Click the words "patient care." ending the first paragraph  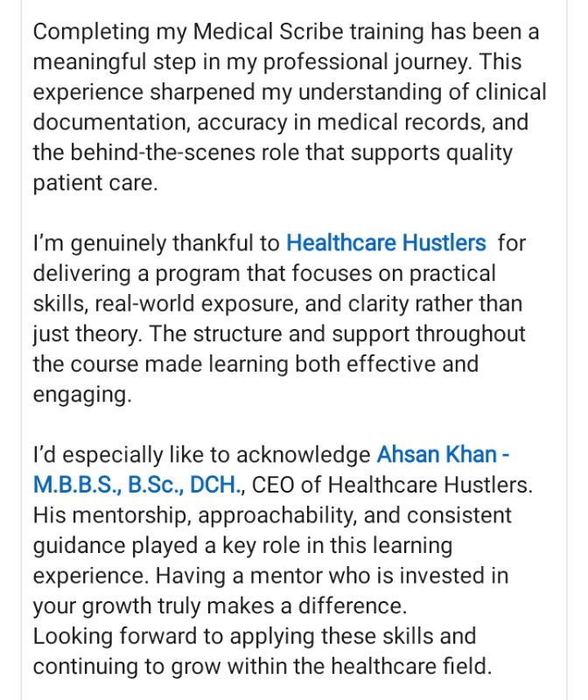[x=95, y=185]
